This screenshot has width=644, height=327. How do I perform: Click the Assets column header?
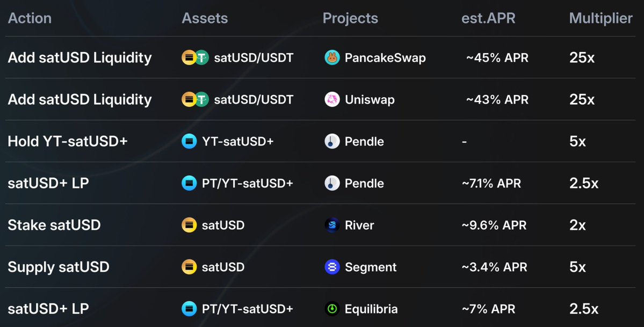(205, 18)
